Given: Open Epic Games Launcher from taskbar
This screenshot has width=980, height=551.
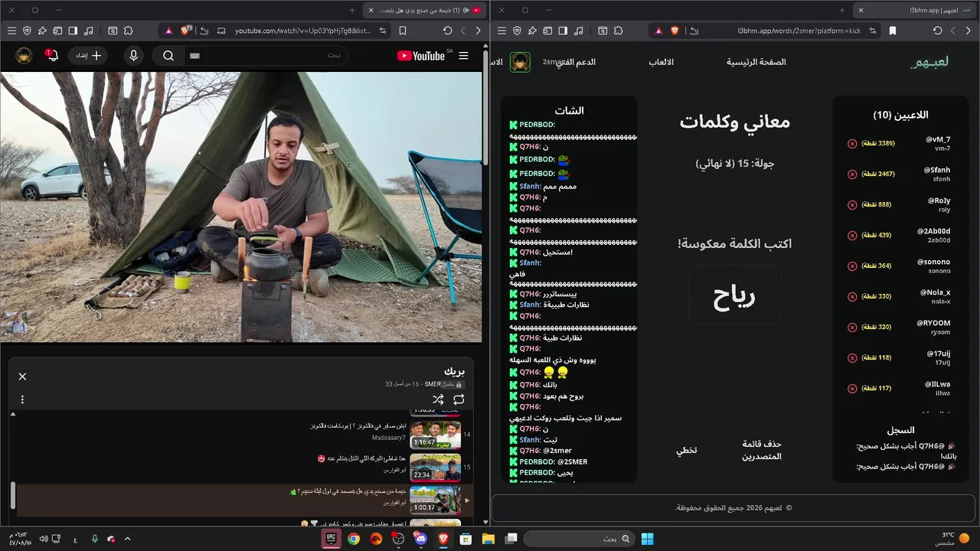Looking at the screenshot, I should click(x=331, y=539).
